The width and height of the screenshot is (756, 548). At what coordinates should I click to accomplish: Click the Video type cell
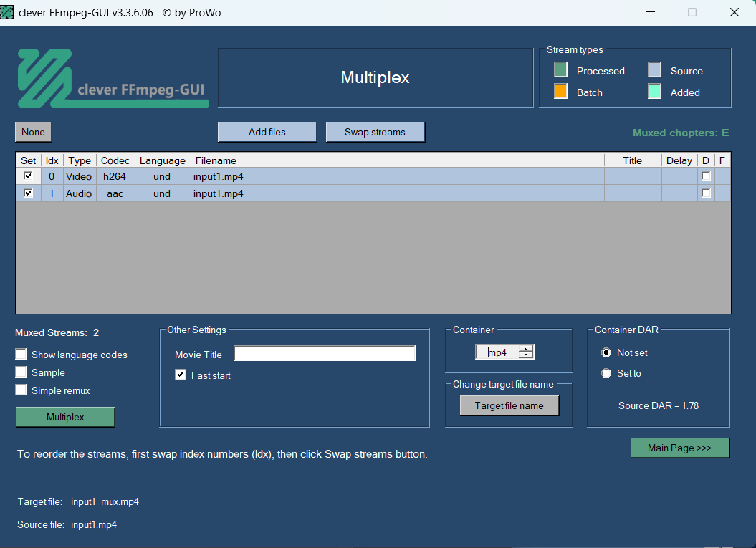click(x=79, y=176)
